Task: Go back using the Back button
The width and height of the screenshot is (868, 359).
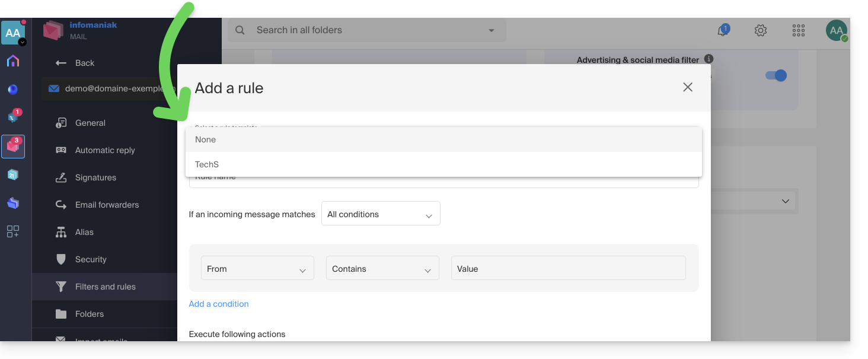Action: click(75, 63)
